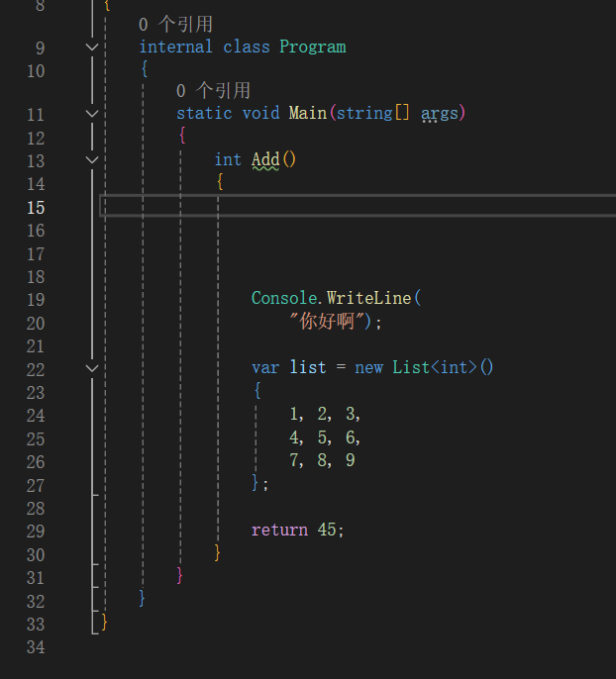
Task: Collapse the Add function fold arrow
Action: [x=92, y=159]
